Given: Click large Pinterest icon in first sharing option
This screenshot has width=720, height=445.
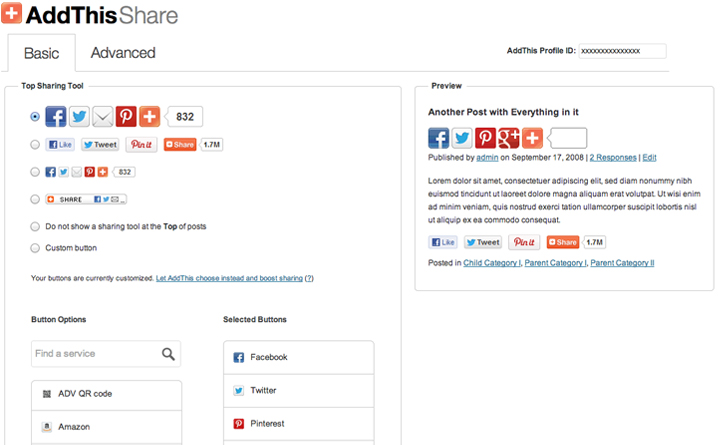Looking at the screenshot, I should pos(126,117).
